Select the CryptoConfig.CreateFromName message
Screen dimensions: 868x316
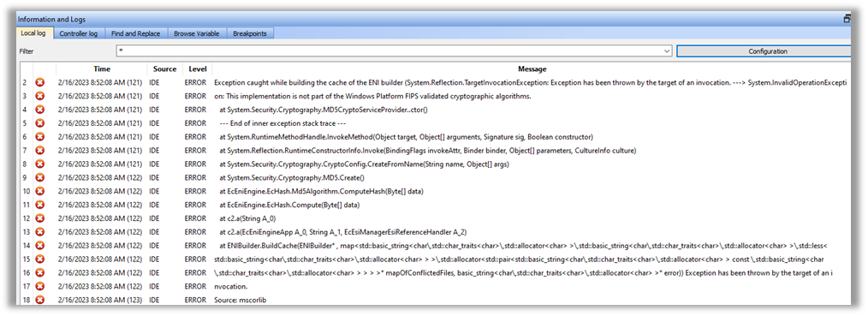click(x=364, y=164)
